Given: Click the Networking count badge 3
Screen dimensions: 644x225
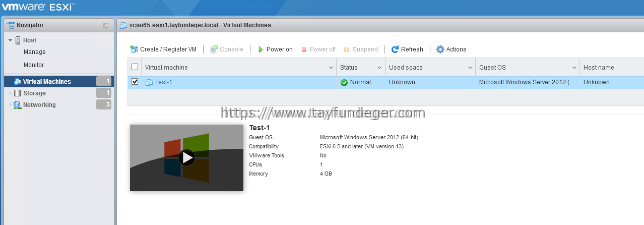Looking at the screenshot, I should coord(104,104).
